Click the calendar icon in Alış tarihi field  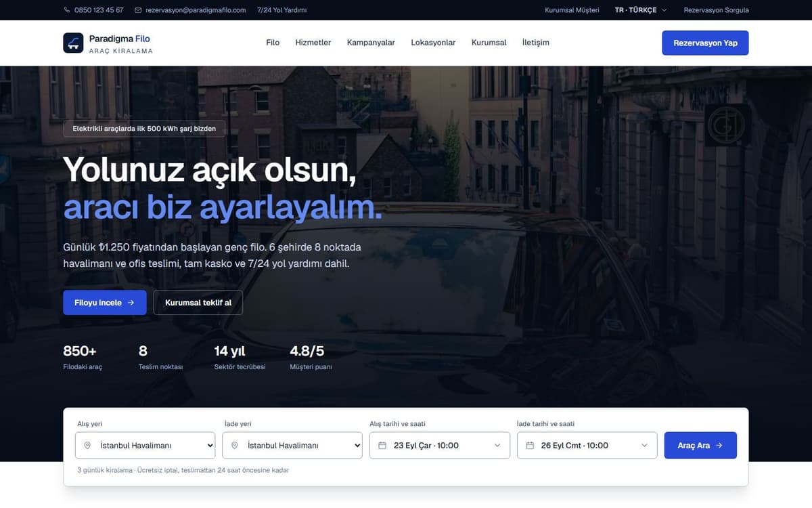tap(382, 446)
